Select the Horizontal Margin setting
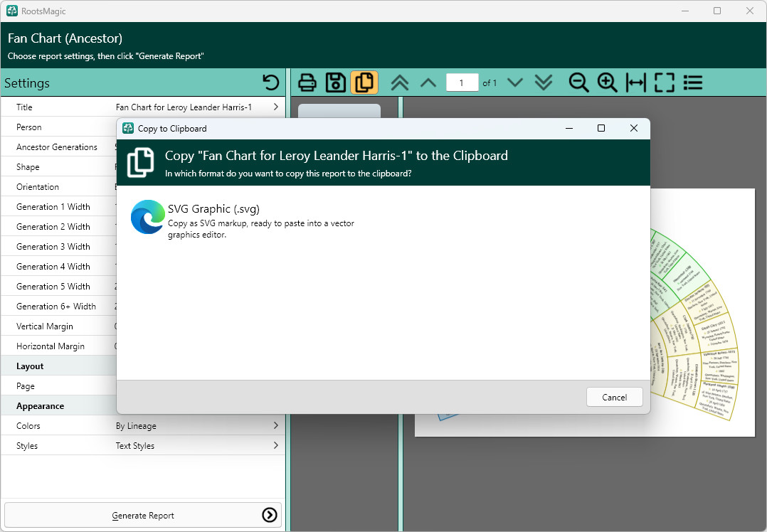 pos(58,346)
